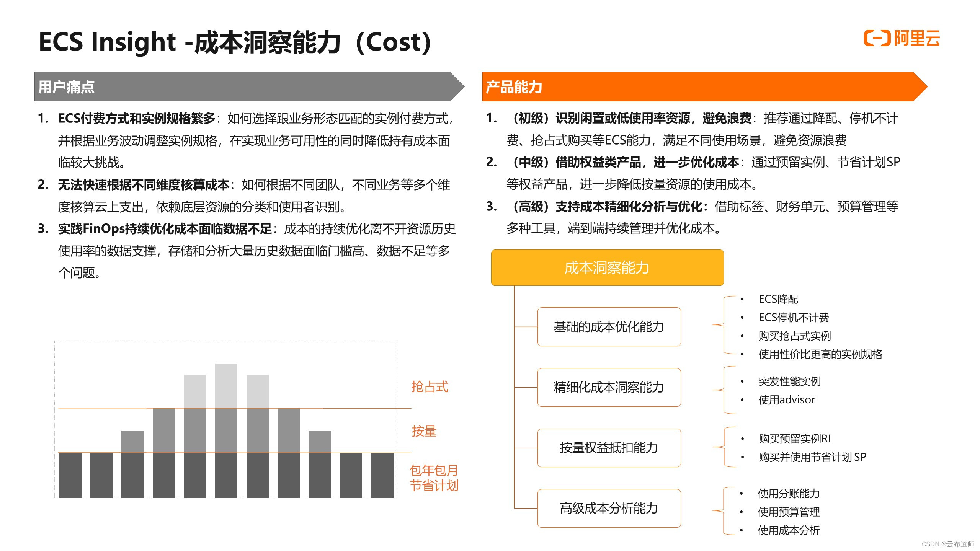Image resolution: width=980 pixels, height=551 pixels.
Task: Select the 购买抢占式实例 bullet item
Action: point(794,336)
